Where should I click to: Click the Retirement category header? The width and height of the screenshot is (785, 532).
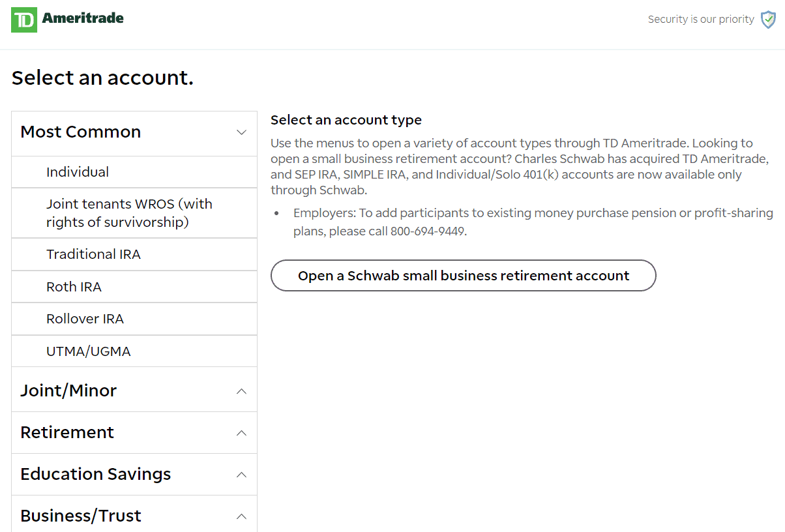tap(67, 432)
